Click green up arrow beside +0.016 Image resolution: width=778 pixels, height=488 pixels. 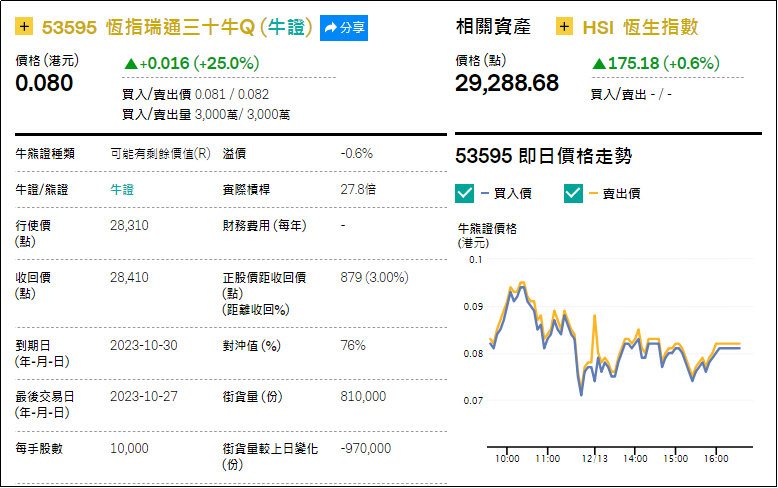click(131, 63)
